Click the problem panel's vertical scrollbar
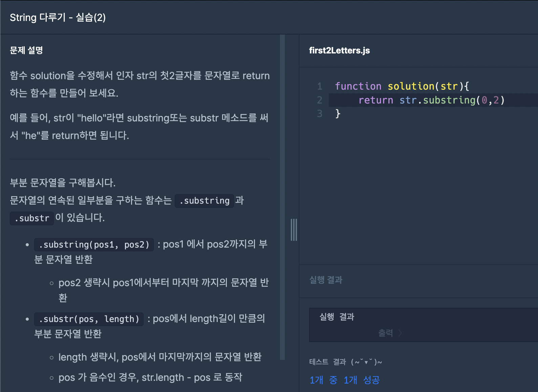 point(282,197)
